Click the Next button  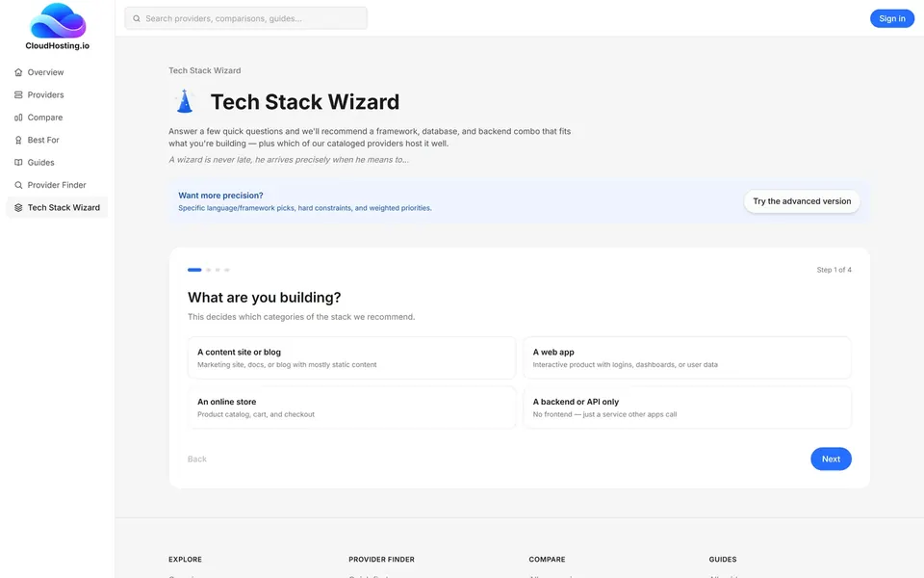click(x=831, y=459)
